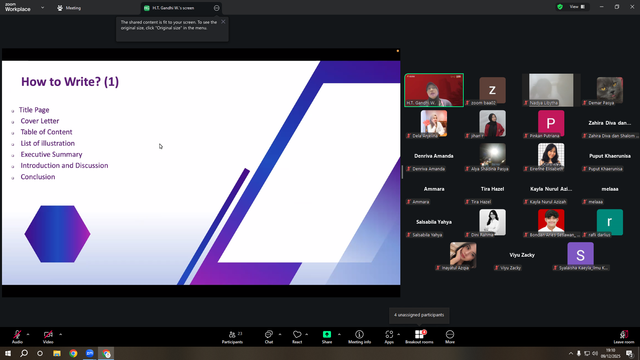Click the gallery panel resize handle

(402, 172)
